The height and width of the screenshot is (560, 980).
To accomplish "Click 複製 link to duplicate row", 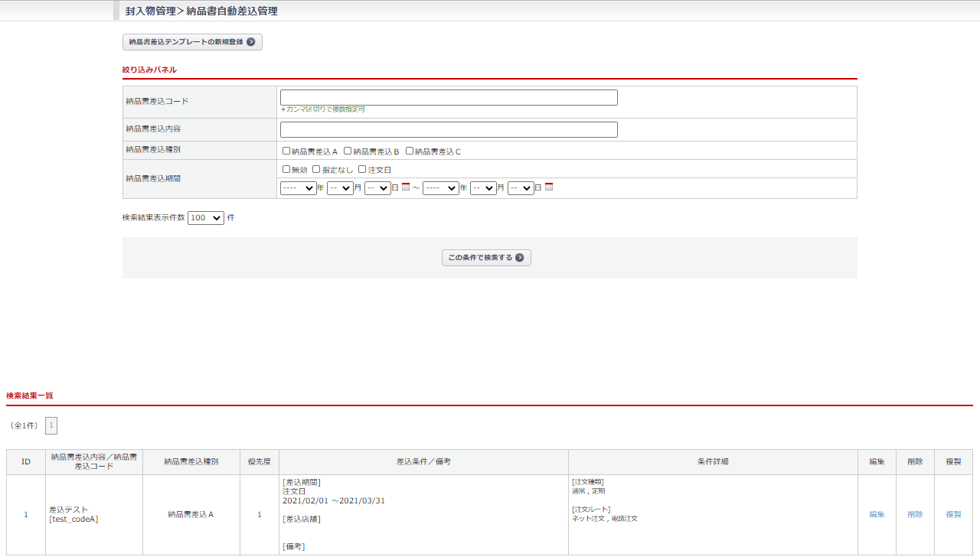I will (x=953, y=515).
